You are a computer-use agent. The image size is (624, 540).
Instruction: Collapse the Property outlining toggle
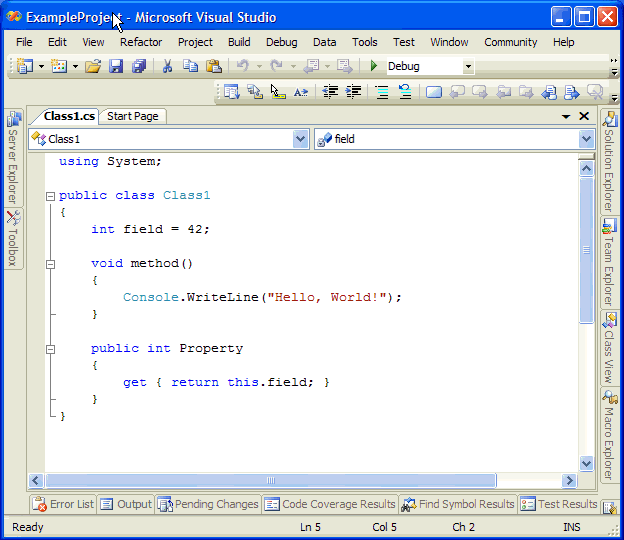(x=50, y=349)
